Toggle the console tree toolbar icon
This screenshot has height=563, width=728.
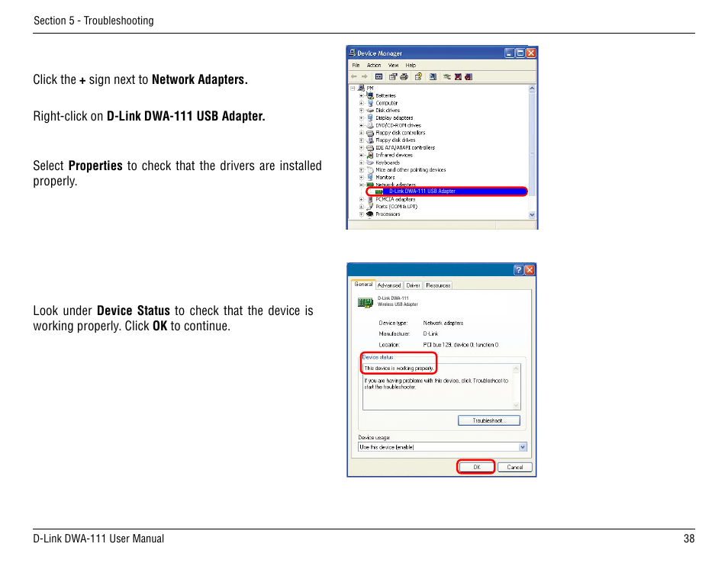(378, 76)
